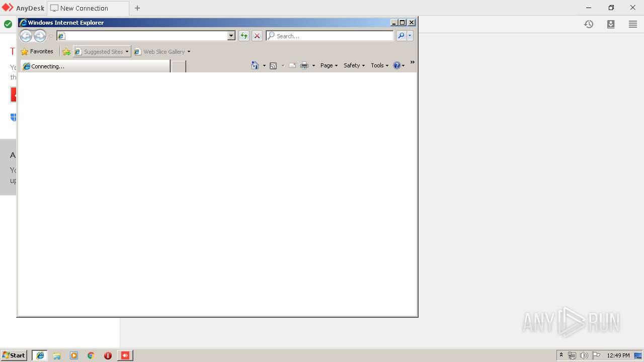644x362 pixels.
Task: Click the Read Mail envelope icon
Action: (x=292, y=65)
